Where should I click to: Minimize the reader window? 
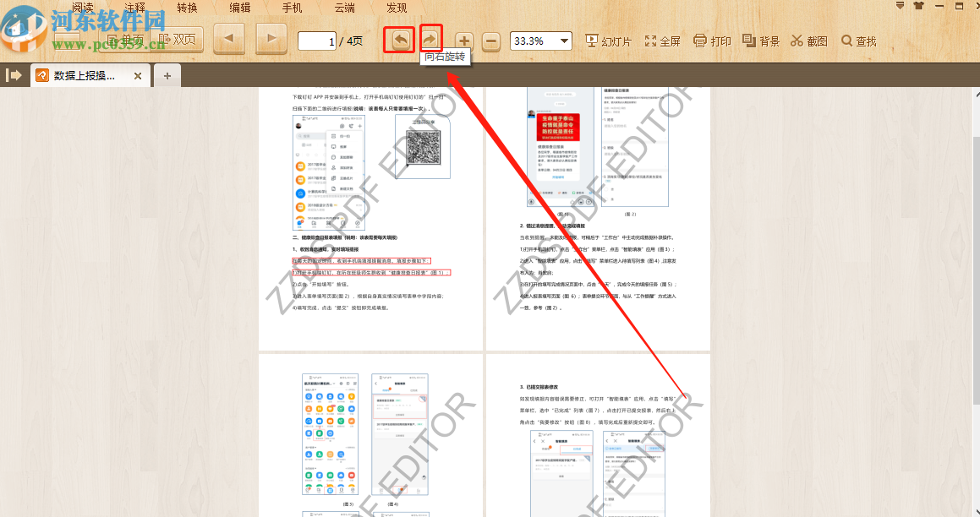tap(939, 6)
